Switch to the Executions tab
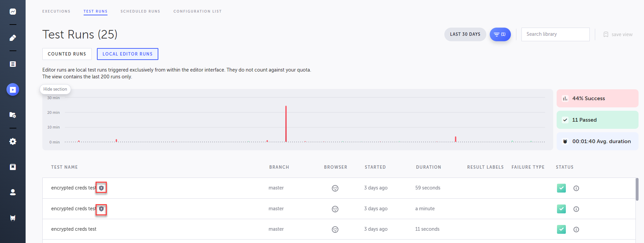The height and width of the screenshot is (243, 644). [x=56, y=11]
